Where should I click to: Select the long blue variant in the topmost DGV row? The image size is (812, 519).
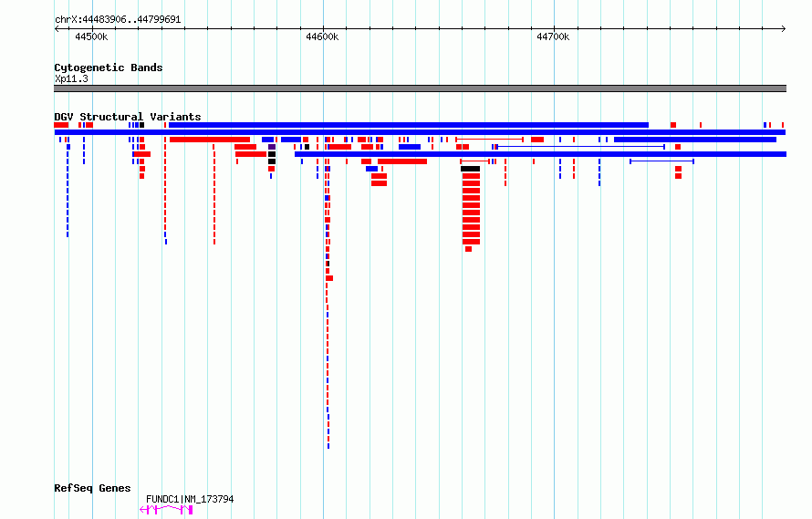click(x=409, y=125)
